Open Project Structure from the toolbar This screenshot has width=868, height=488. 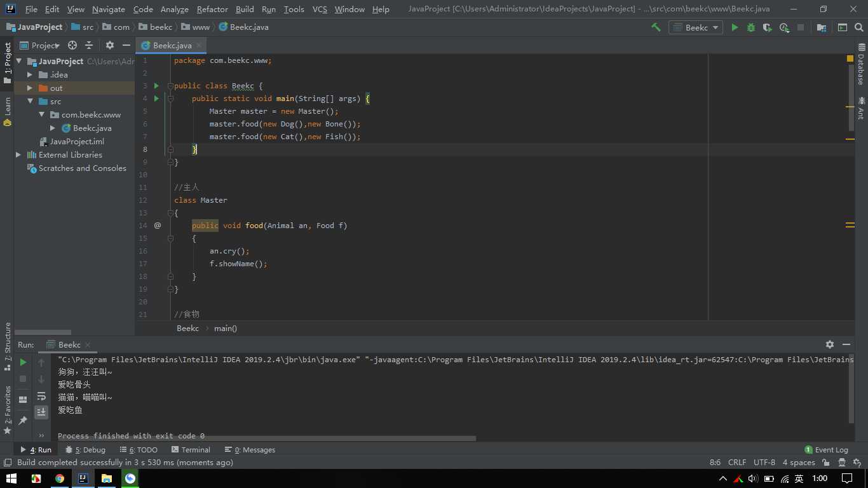click(x=822, y=27)
